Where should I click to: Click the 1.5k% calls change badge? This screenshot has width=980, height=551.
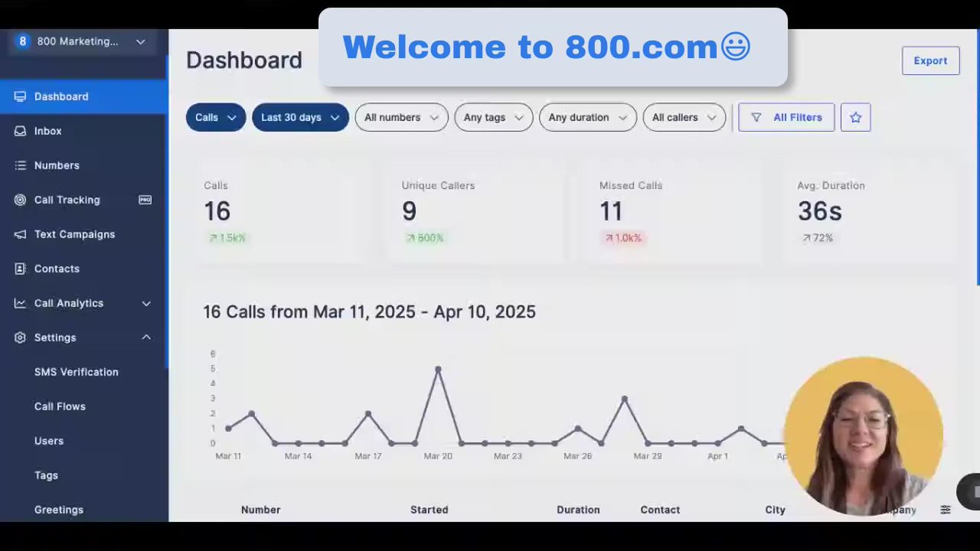(x=227, y=238)
